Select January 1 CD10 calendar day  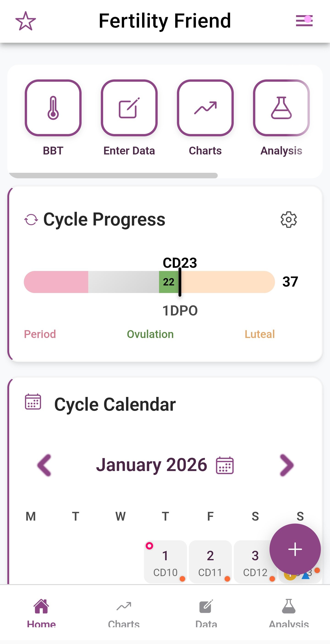coord(165,561)
